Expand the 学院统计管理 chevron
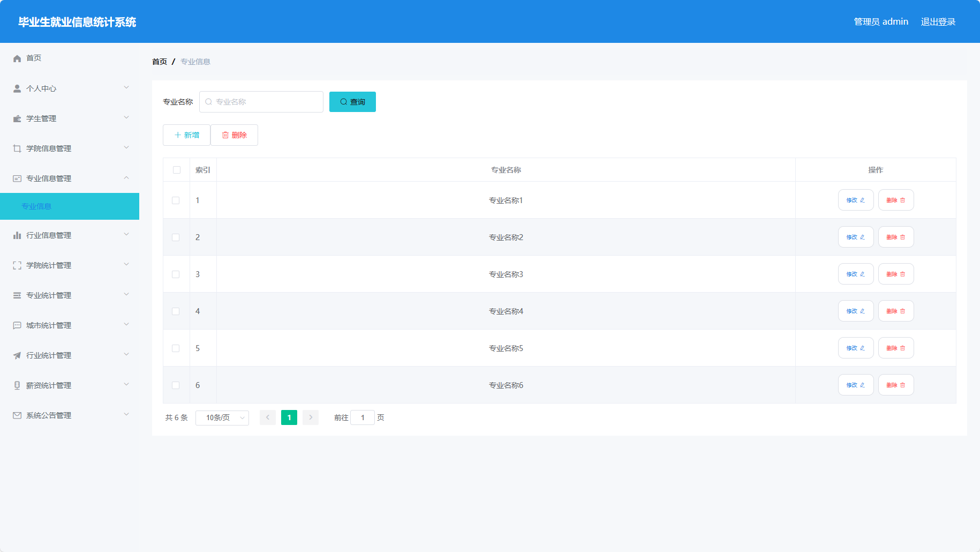Viewport: 980px width, 552px height. (126, 264)
